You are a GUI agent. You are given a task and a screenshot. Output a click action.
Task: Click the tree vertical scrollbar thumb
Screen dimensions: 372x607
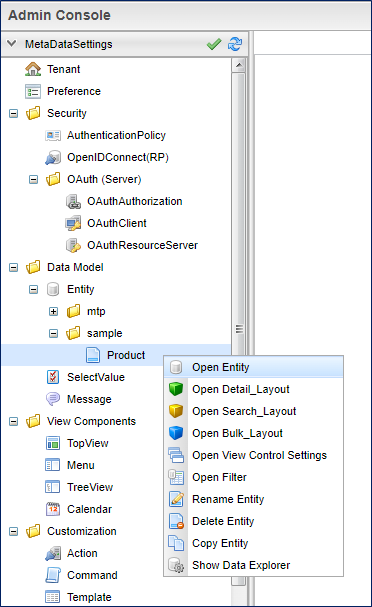pyautogui.click(x=239, y=329)
